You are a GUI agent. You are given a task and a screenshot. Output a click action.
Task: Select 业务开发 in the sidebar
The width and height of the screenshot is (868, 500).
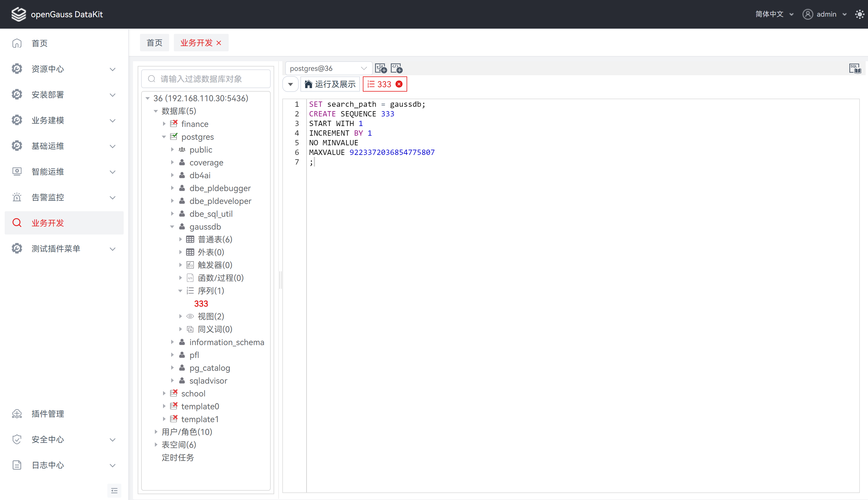pos(64,223)
